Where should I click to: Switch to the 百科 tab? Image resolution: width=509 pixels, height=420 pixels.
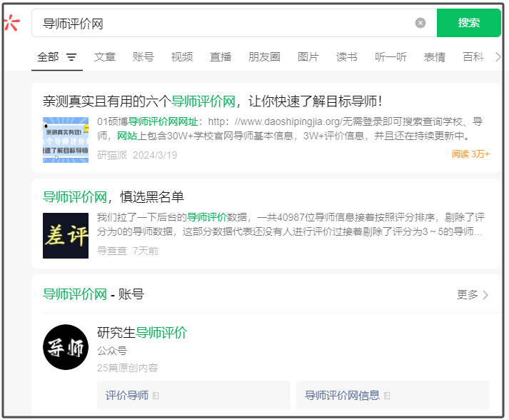(x=473, y=57)
